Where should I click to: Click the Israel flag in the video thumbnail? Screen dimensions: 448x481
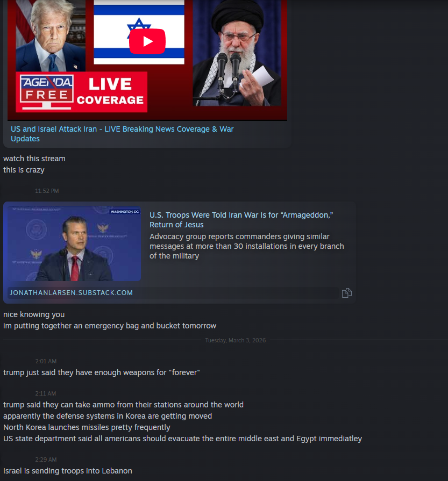[139, 32]
